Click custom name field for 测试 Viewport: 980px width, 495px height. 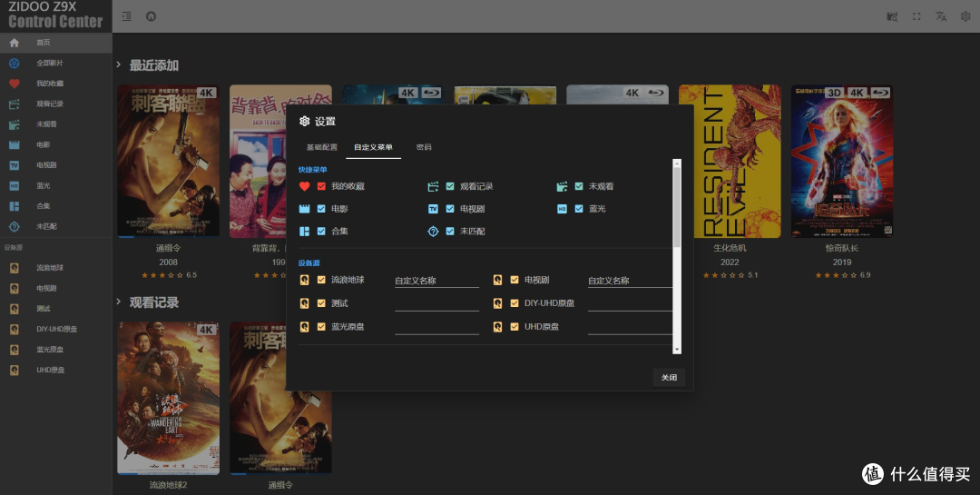436,303
